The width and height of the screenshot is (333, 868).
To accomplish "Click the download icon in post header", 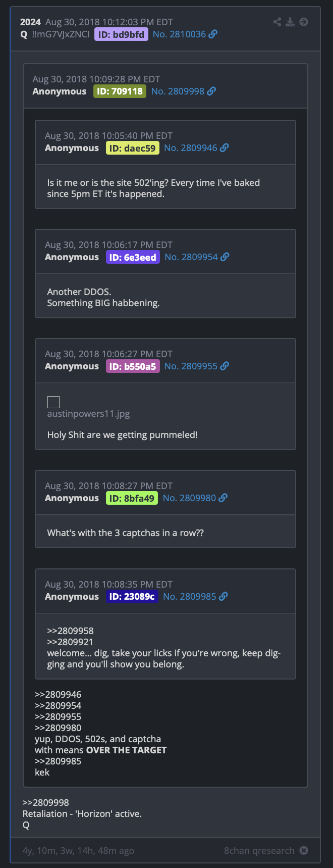I will coord(290,22).
